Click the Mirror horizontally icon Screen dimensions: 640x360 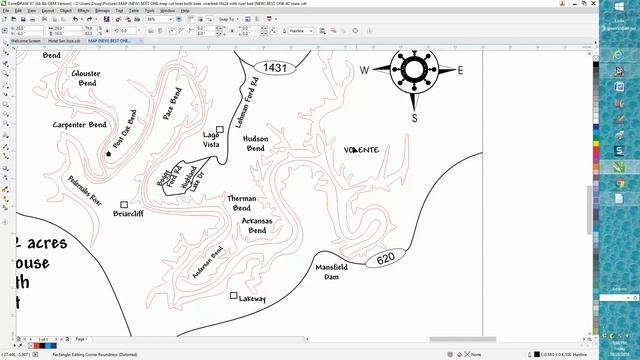coord(151,31)
